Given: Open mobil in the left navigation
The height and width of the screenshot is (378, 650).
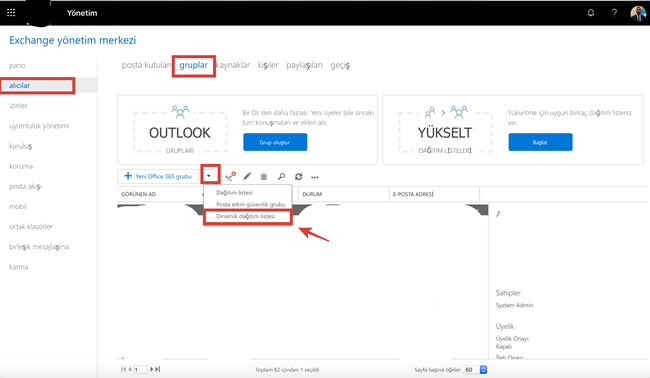Looking at the screenshot, I should (18, 206).
